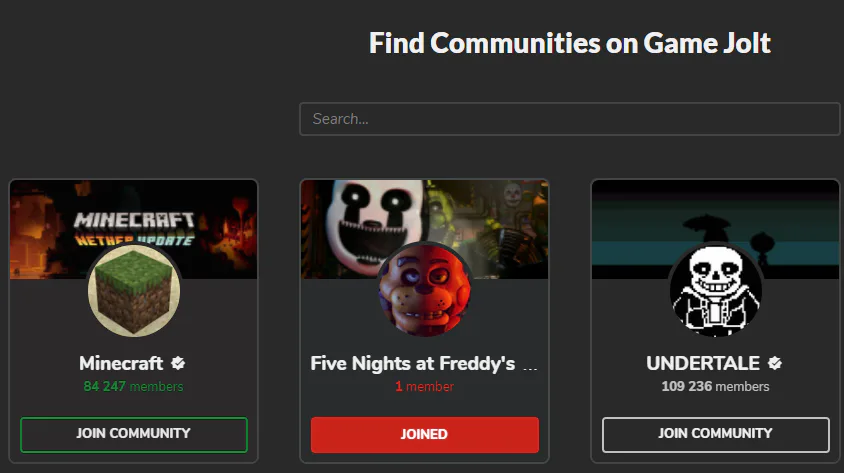Open Five Nights at Freddy's title link
The height and width of the screenshot is (473, 844).
(x=413, y=364)
